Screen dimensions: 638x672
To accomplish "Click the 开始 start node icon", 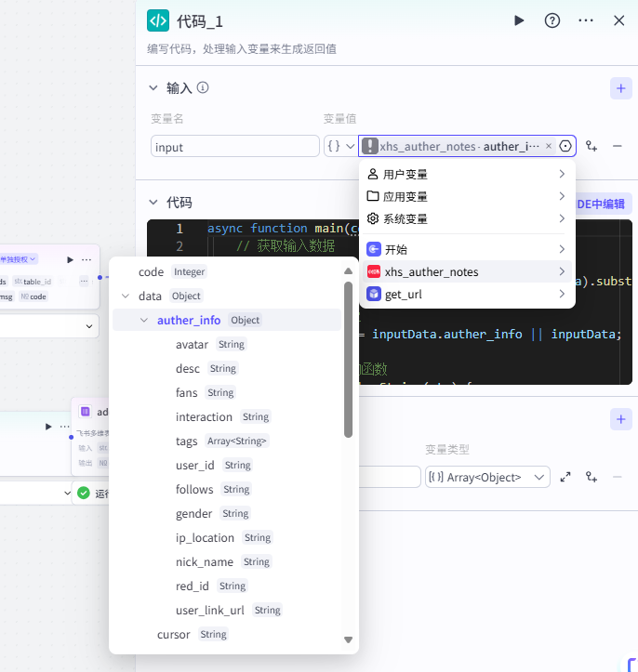I will click(374, 249).
